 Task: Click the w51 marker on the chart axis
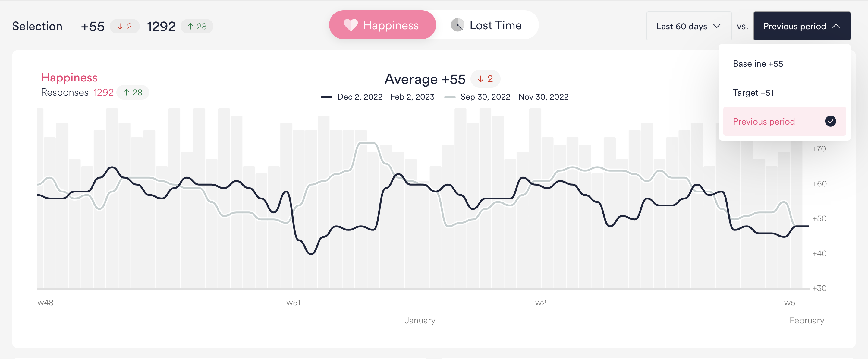(293, 303)
